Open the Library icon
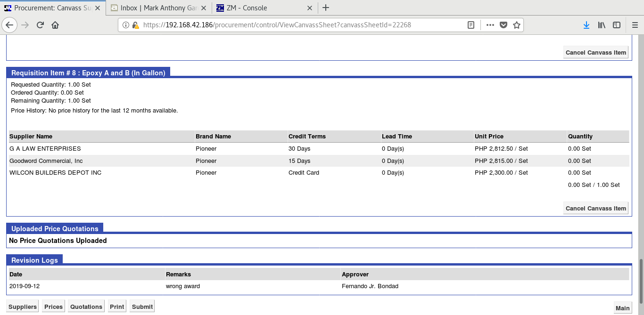This screenshot has height=315, width=644. pos(602,25)
